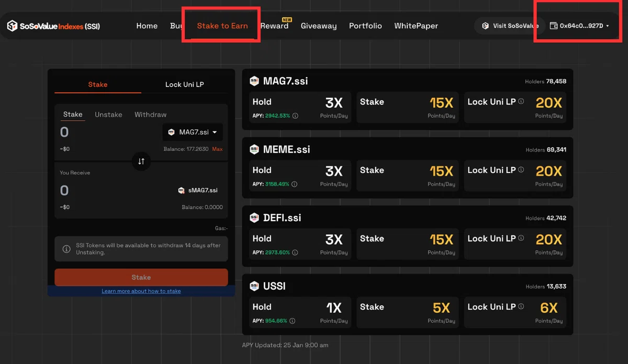Click the MEME.ssi card logo icon

[x=254, y=149]
